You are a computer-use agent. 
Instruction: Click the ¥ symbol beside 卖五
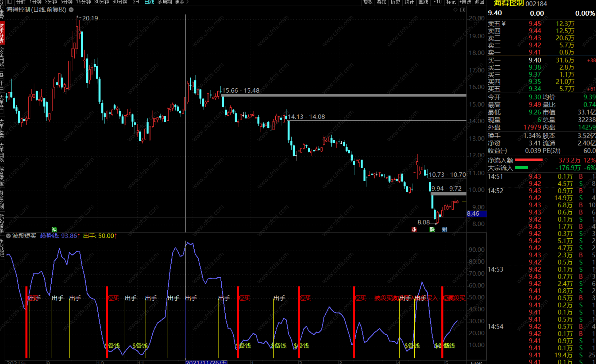tap(504, 24)
